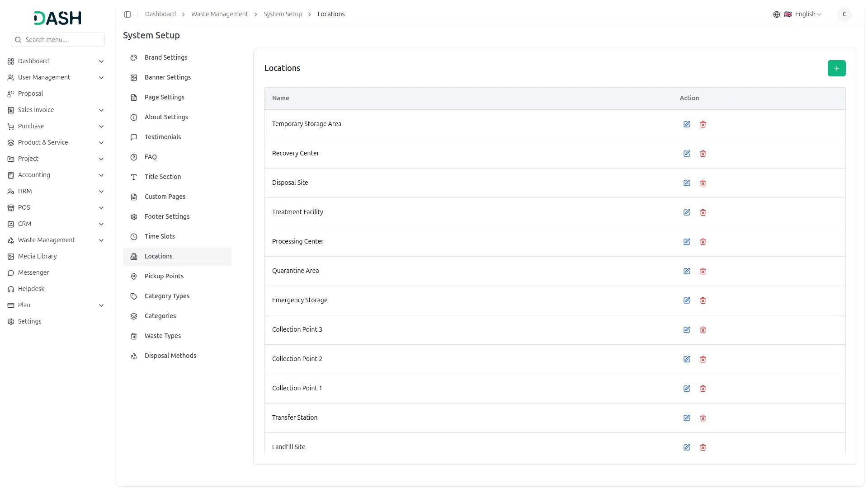Viewport: 868px width, 488px height.
Task: Click the green add location button
Action: point(836,68)
